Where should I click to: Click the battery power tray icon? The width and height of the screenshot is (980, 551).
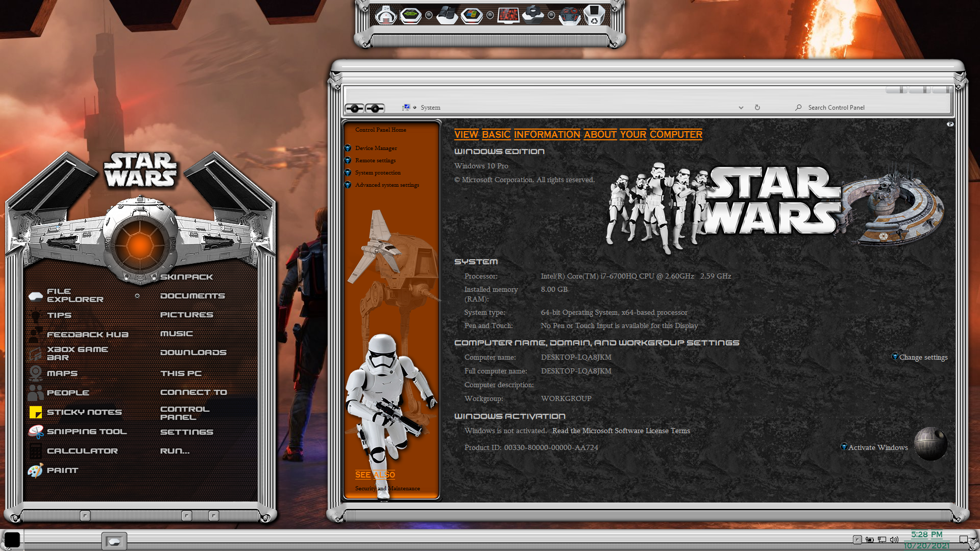pos(869,539)
